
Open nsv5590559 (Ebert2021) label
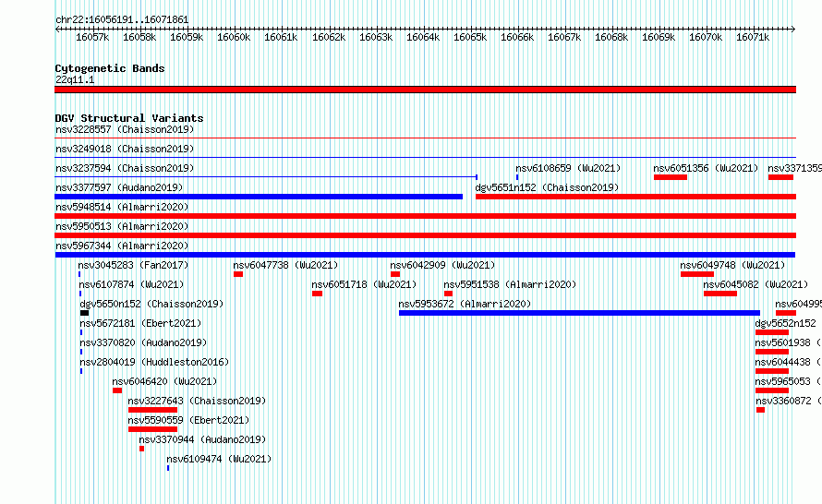[x=188, y=420]
